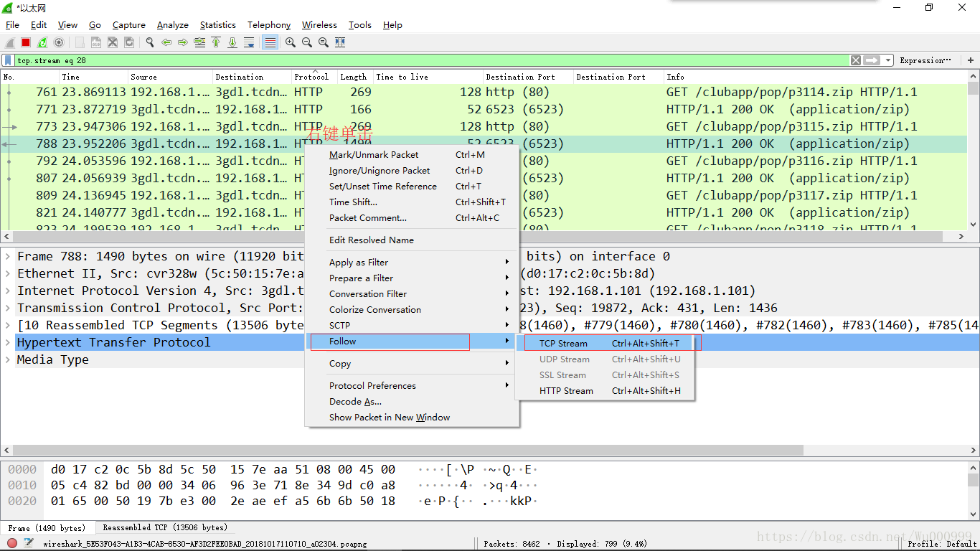The width and height of the screenshot is (980, 551).
Task: Open the Telephony menu
Action: click(x=269, y=24)
